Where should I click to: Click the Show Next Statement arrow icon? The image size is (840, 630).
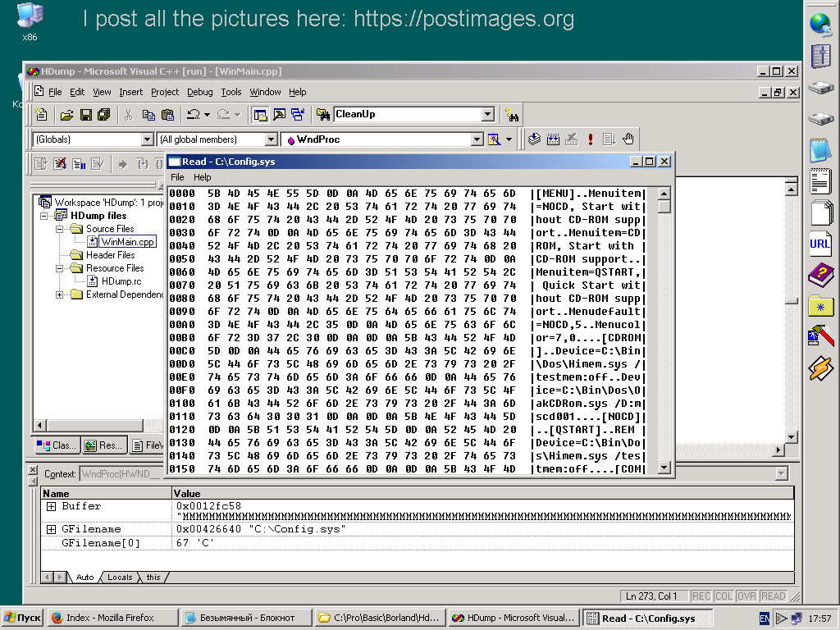(123, 164)
